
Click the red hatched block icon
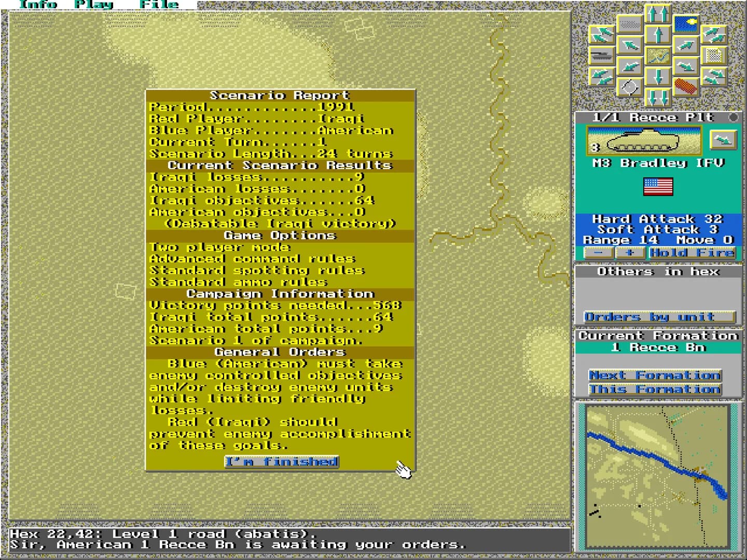(686, 87)
